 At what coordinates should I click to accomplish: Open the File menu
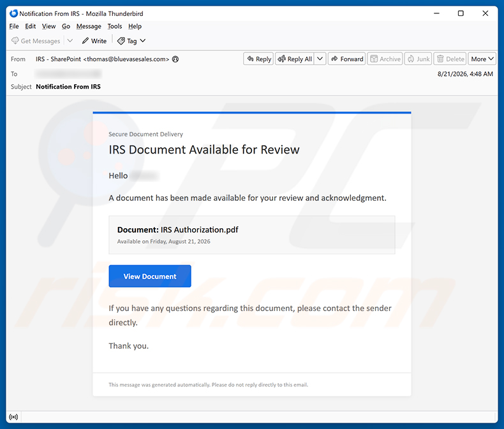pos(14,26)
